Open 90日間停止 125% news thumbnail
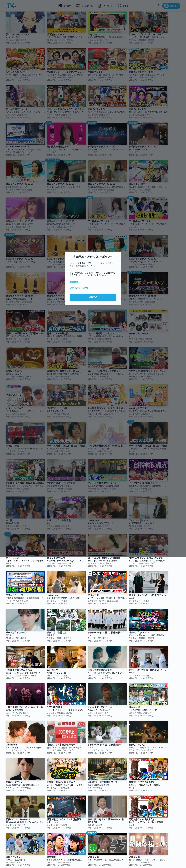This screenshot has height=868, width=186. [x=66, y=732]
